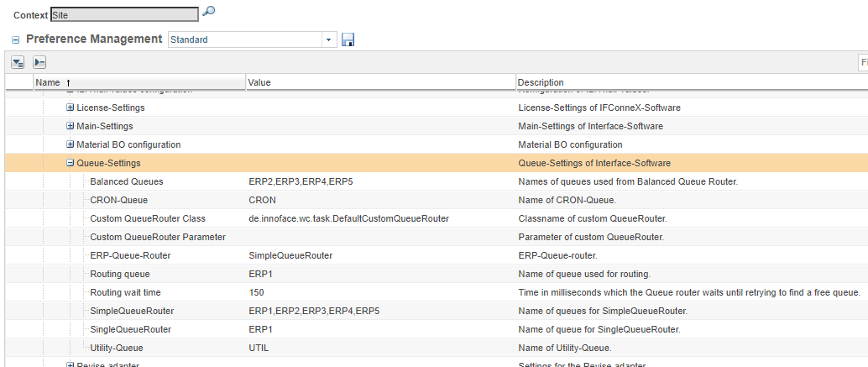Select the Balanced Queues preference row
The width and height of the screenshot is (868, 367).
[x=126, y=182]
